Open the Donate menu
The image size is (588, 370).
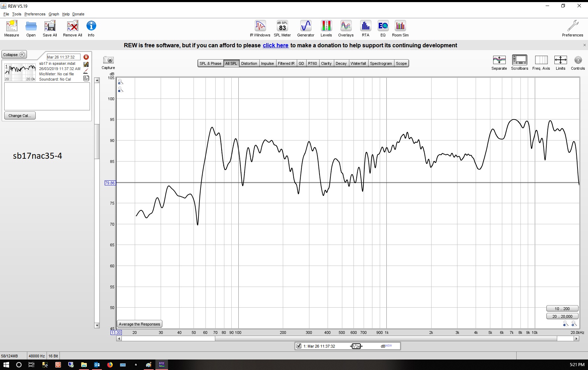(x=78, y=14)
